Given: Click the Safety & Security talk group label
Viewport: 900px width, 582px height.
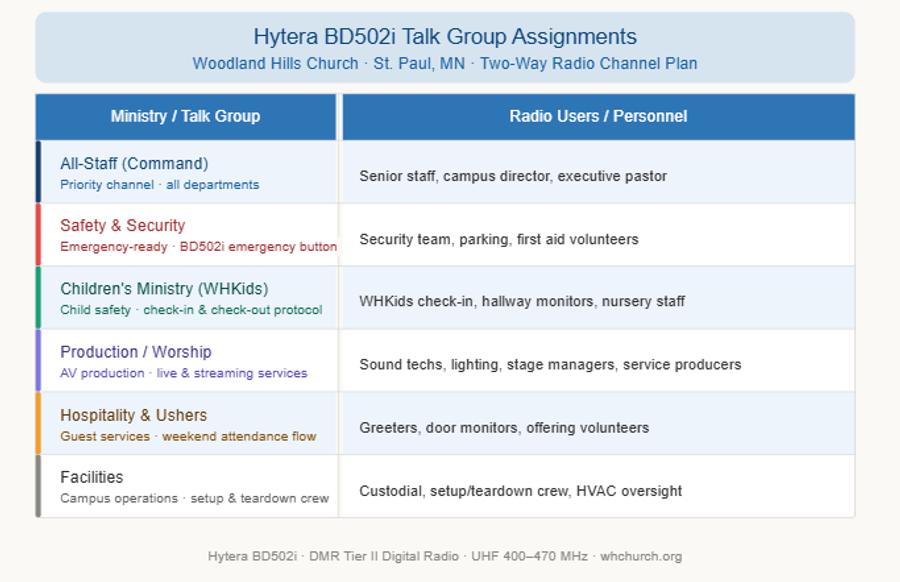Looking at the screenshot, I should [121, 225].
